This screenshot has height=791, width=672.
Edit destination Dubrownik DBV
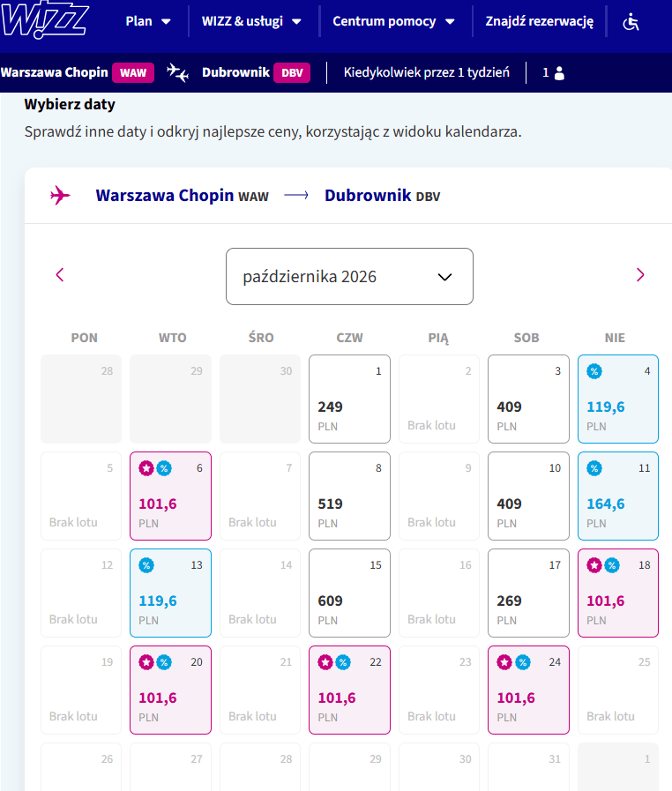pos(256,72)
